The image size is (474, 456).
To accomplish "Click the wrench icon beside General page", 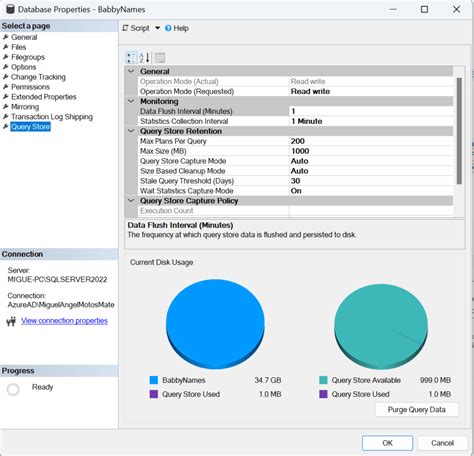I will (x=6, y=37).
